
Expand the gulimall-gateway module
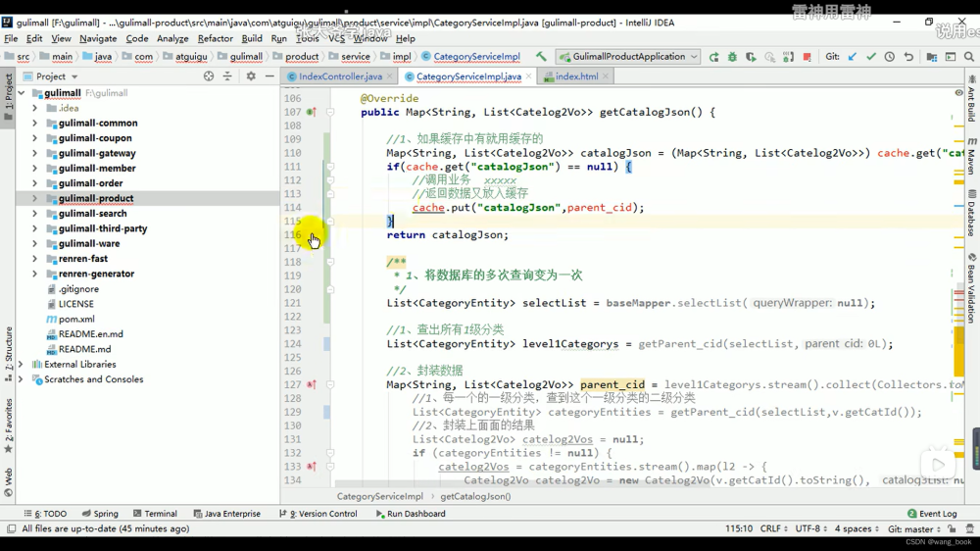(x=35, y=153)
